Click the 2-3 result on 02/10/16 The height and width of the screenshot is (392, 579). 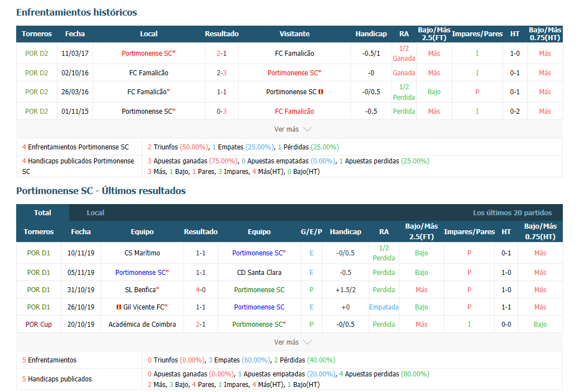221,72
